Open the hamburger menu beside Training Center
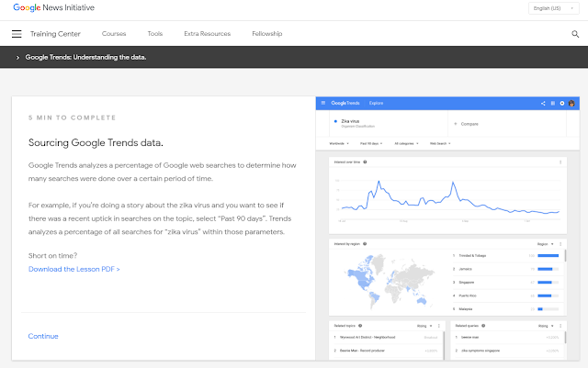The width and height of the screenshot is (588, 368). 17,34
